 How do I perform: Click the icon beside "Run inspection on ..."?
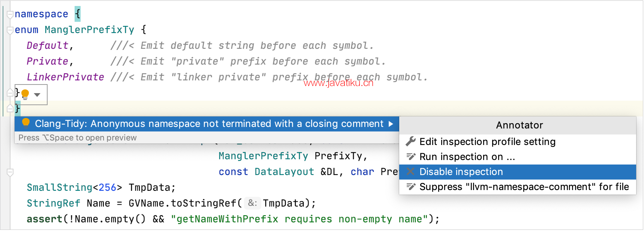411,157
